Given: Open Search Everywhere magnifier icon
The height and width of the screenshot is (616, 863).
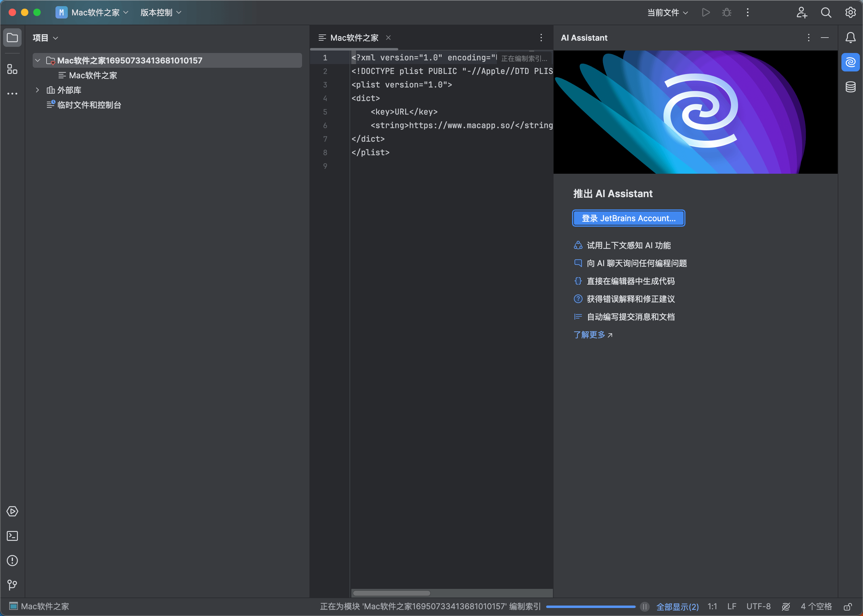Looking at the screenshot, I should coord(826,13).
